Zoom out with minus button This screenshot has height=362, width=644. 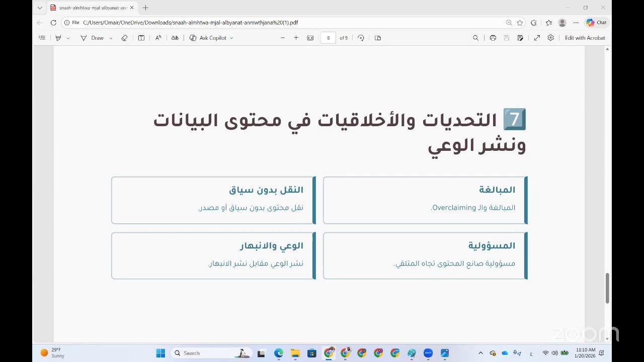click(x=283, y=38)
